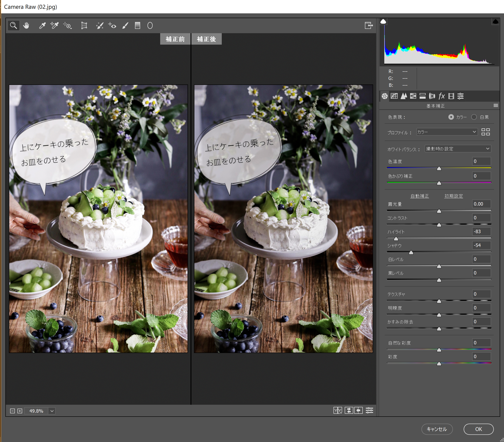Click the 露光量 value field

481,204
